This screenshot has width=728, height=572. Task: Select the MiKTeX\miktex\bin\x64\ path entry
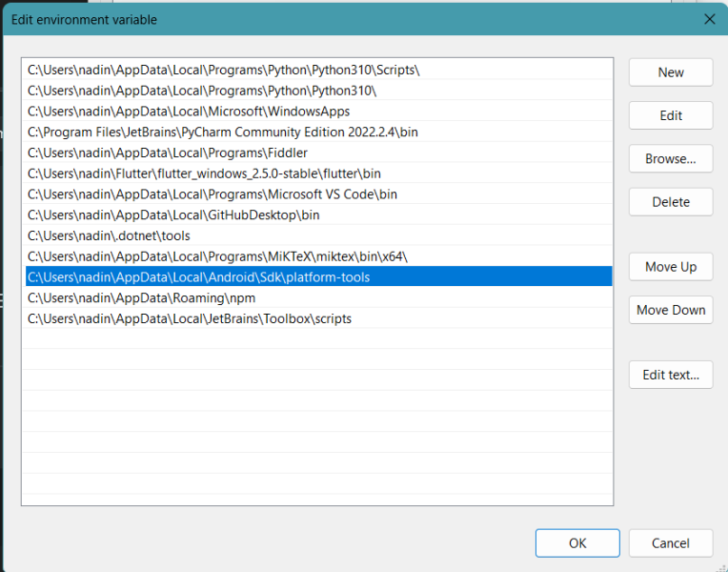(318, 256)
